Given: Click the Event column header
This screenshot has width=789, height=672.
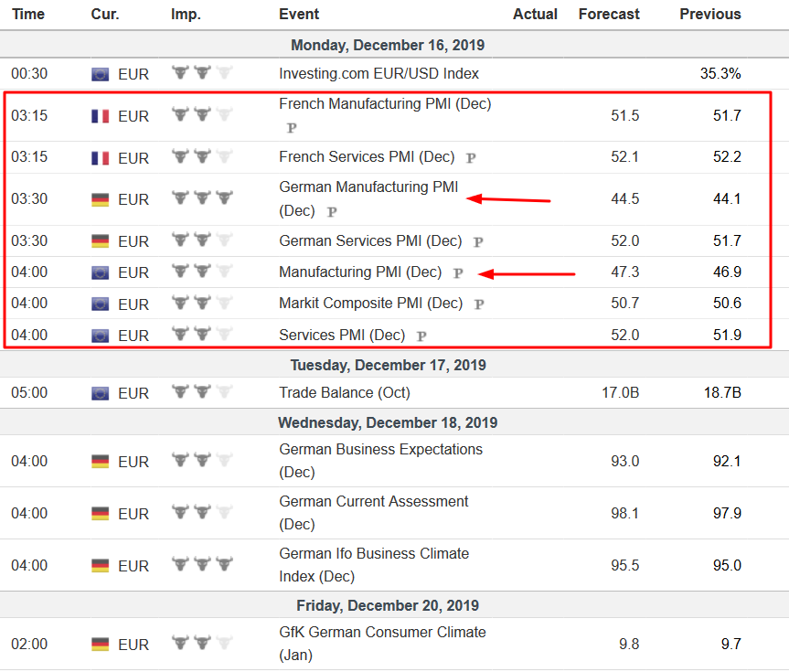Looking at the screenshot, I should pos(299,14).
